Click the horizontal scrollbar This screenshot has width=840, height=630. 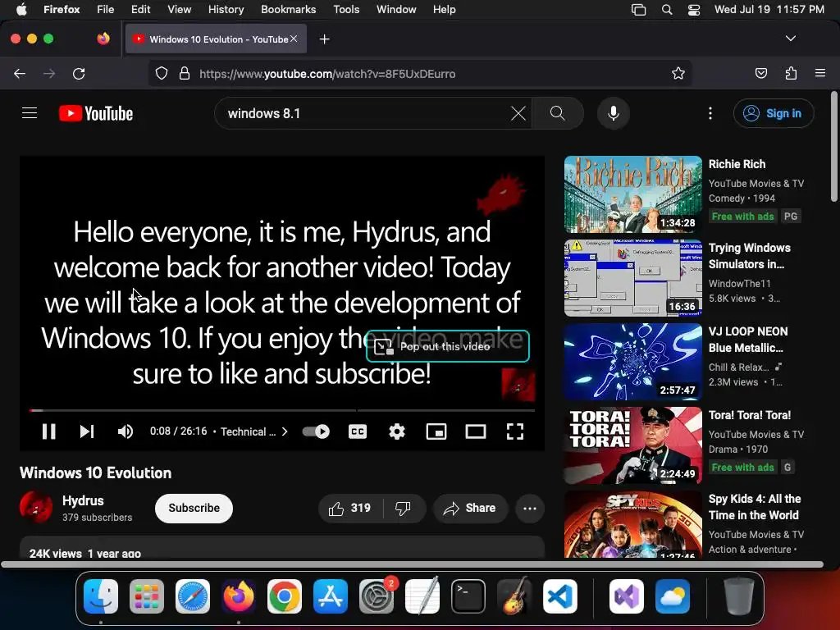click(x=412, y=564)
